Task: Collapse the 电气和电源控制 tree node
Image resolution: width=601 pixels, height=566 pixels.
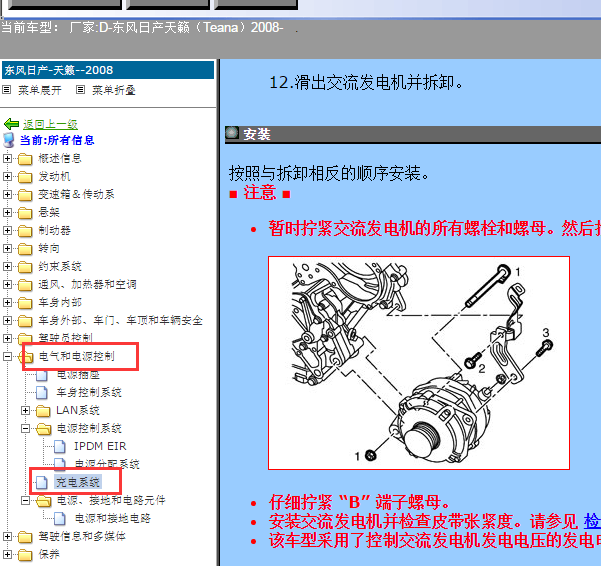Action: coord(7,356)
